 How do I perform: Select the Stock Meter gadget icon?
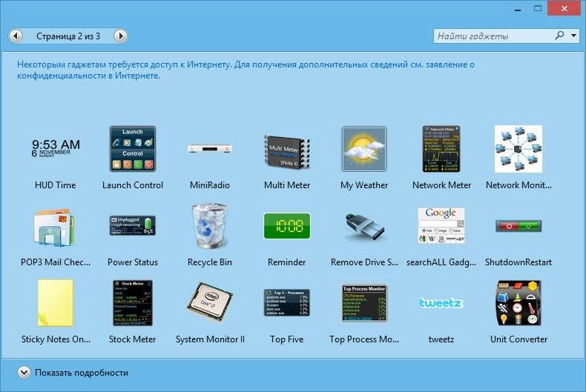point(133,303)
